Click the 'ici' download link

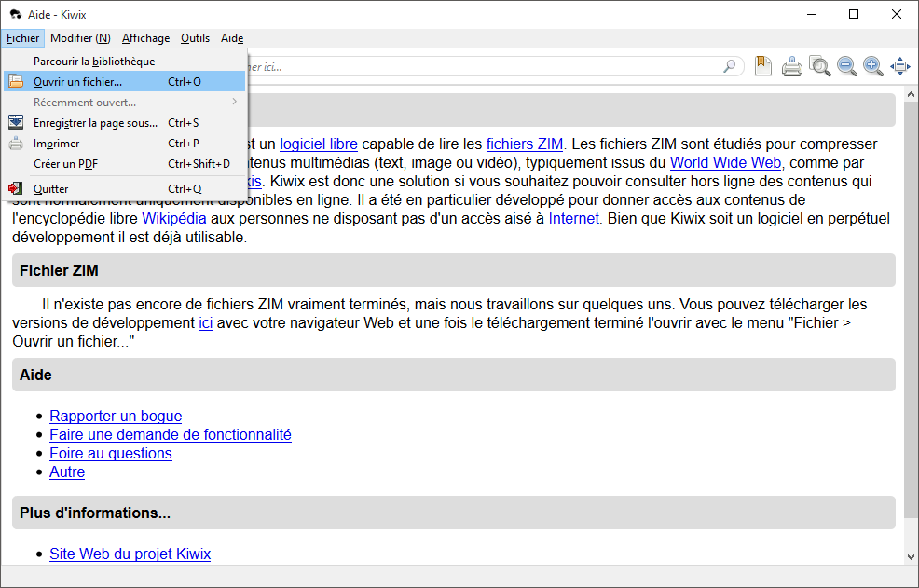pos(206,323)
